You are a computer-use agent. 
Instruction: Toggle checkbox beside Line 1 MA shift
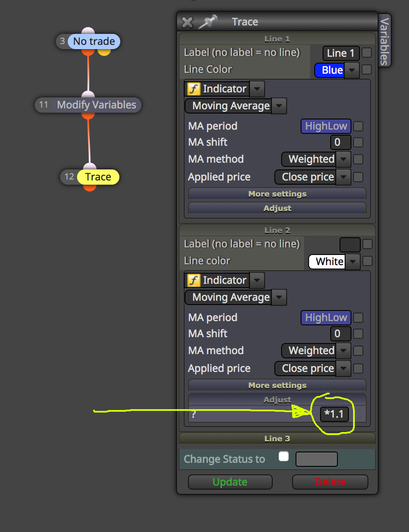pyautogui.click(x=358, y=142)
